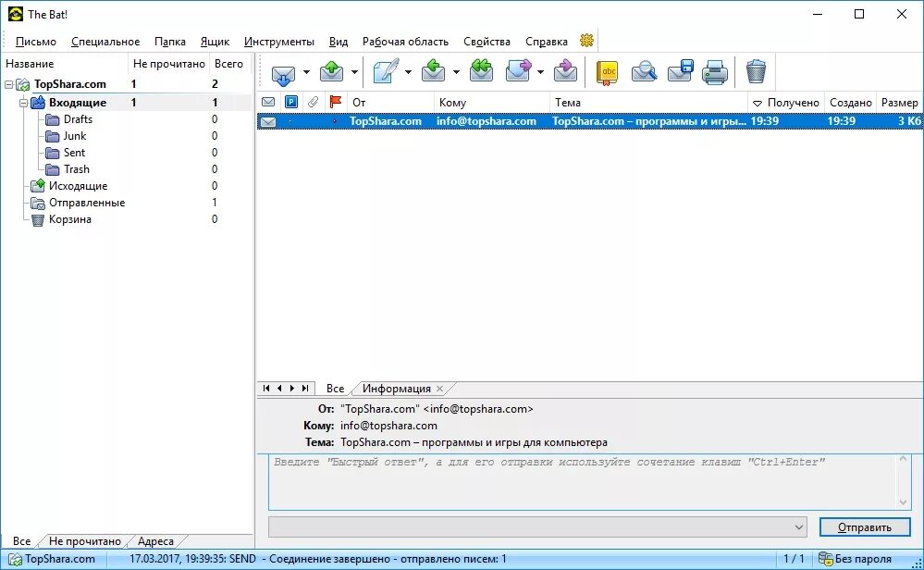Open the Вид menu

coord(339,42)
